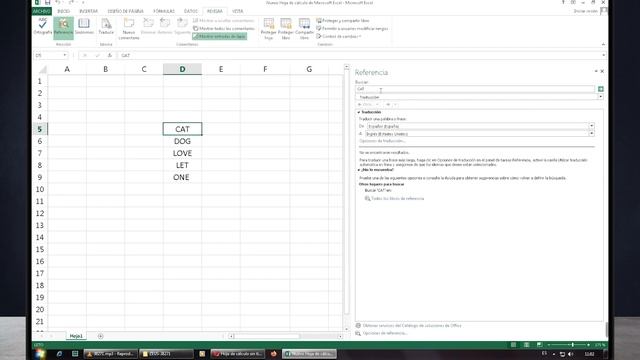Click the Atrás back button in Referencia
This screenshot has height=360, width=640.
tap(366, 104)
